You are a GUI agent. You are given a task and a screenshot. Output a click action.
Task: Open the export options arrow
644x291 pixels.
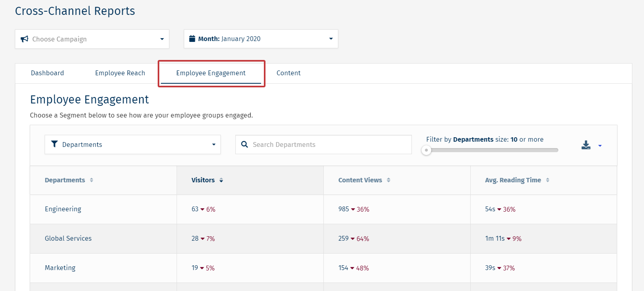point(600,146)
